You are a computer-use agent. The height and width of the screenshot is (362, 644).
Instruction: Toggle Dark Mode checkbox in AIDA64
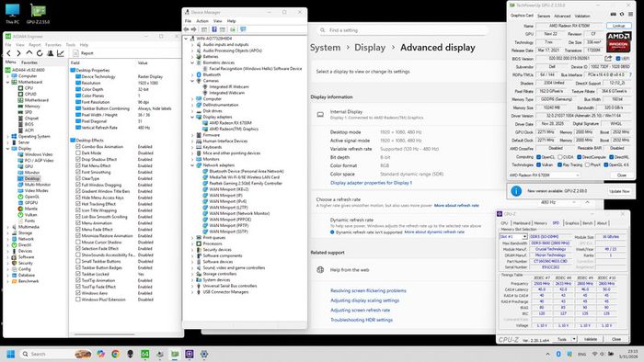click(78, 153)
